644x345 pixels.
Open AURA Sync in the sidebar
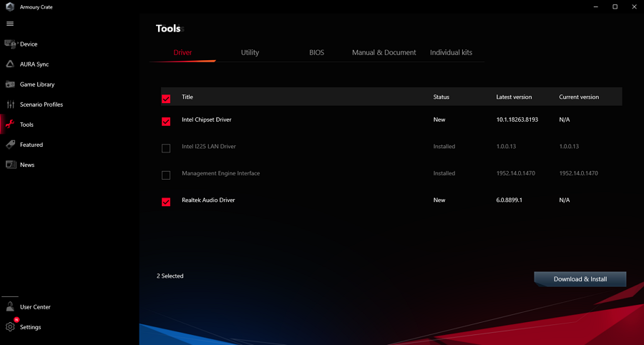(x=34, y=64)
